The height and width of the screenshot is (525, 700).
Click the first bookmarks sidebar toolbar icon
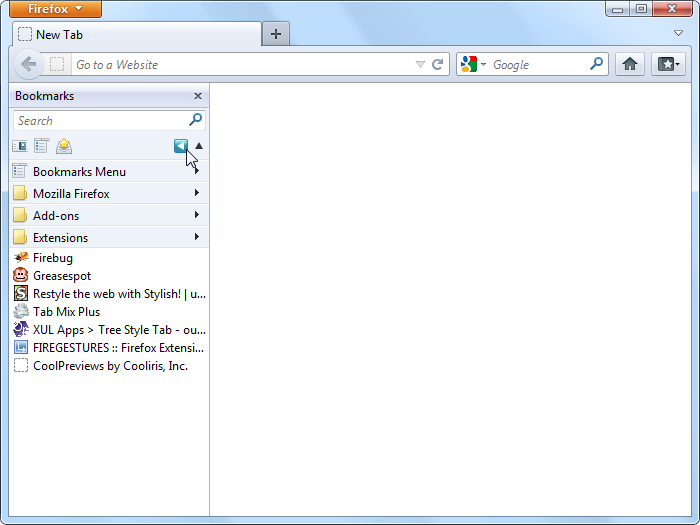19,146
